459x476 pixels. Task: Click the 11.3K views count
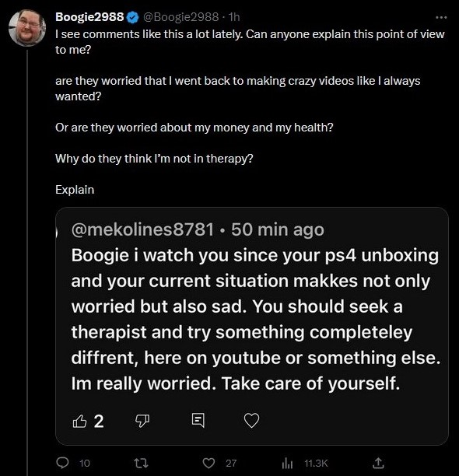pyautogui.click(x=316, y=463)
